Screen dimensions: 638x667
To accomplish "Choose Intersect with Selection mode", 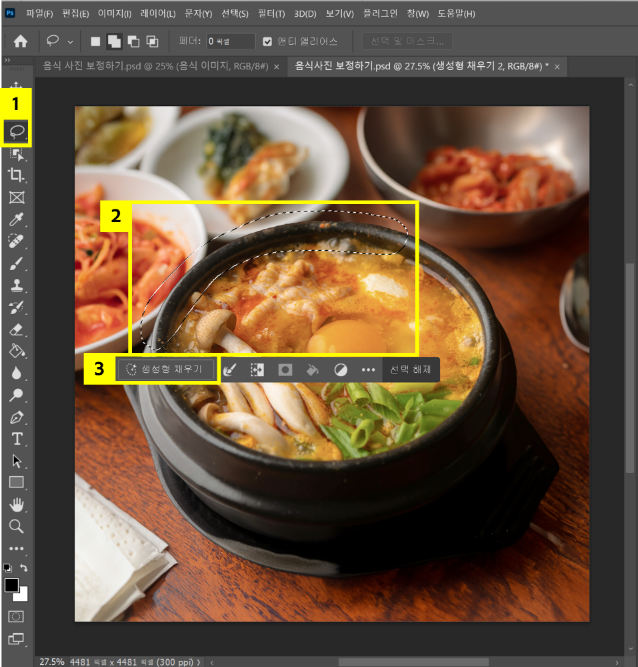I will coord(152,41).
